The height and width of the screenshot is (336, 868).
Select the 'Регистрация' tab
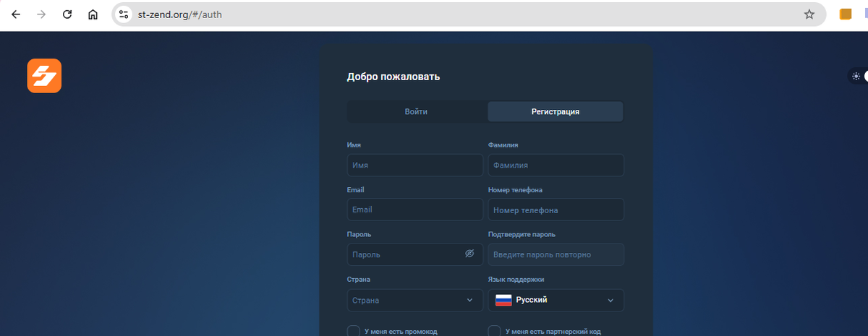click(x=556, y=111)
